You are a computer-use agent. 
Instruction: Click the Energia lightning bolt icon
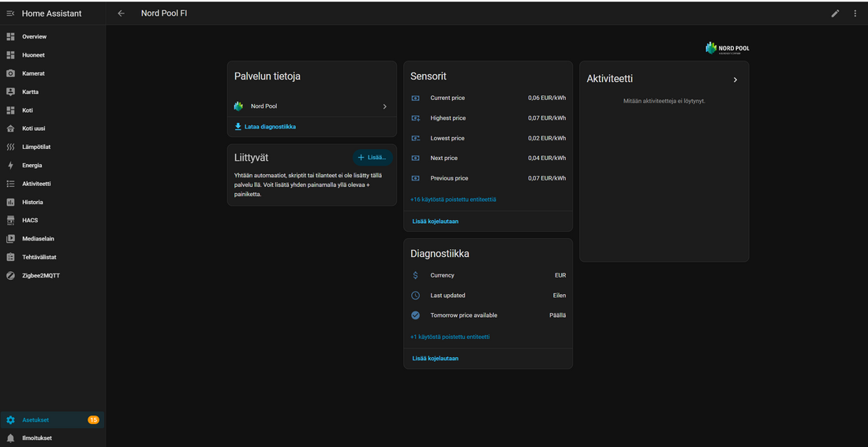(x=10, y=166)
